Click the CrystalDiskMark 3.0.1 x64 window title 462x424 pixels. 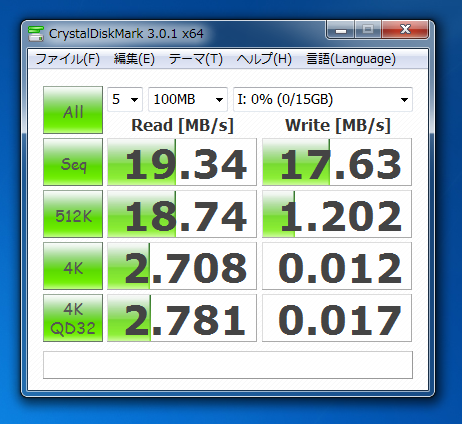[126, 34]
